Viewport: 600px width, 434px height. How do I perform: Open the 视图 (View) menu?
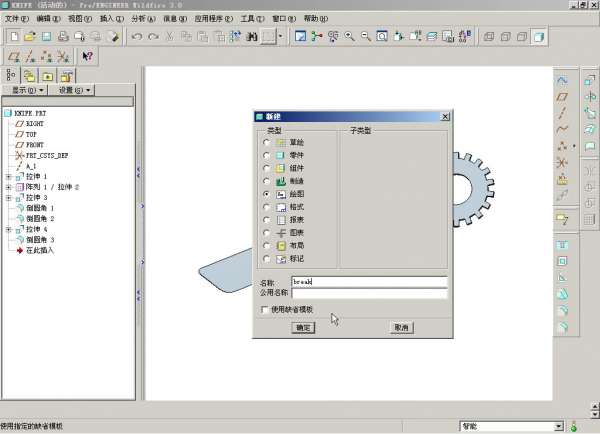tap(80, 18)
